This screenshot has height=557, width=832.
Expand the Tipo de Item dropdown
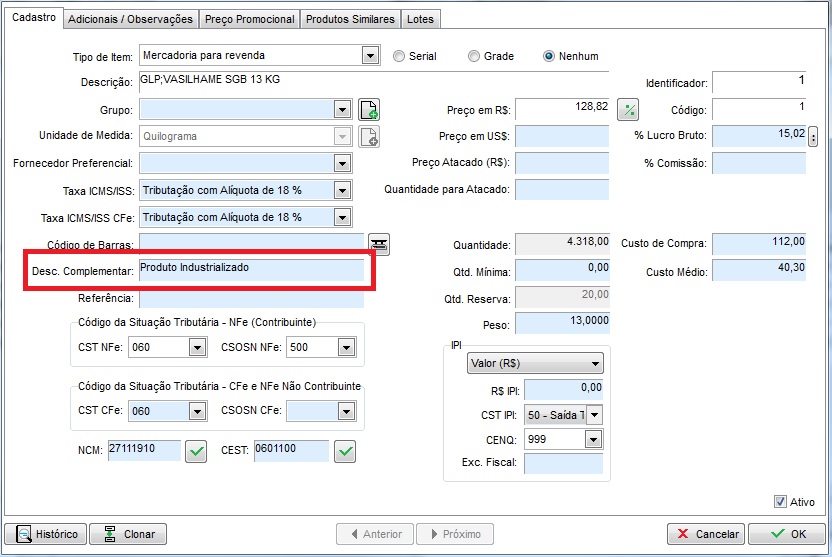(370, 55)
